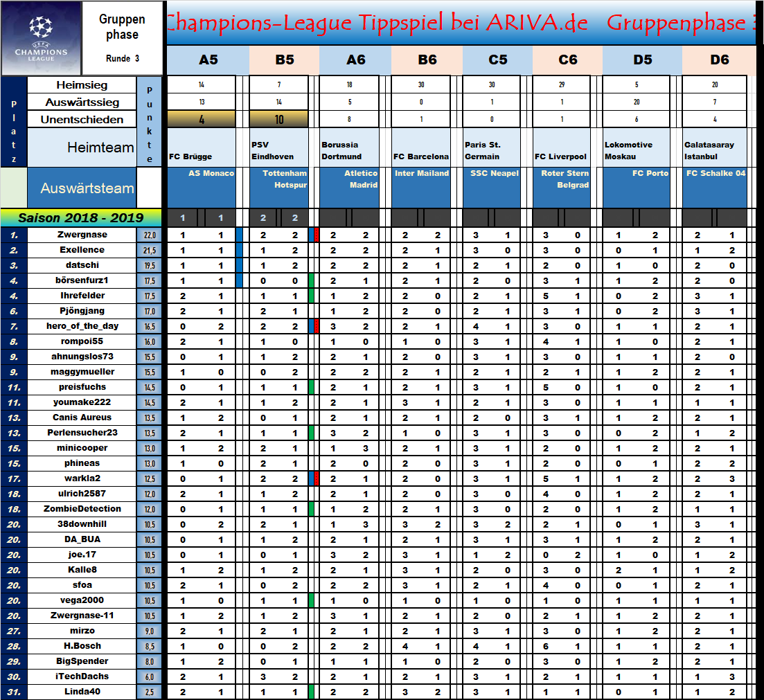Click the Heimsieg count 30 under B6

tap(421, 84)
